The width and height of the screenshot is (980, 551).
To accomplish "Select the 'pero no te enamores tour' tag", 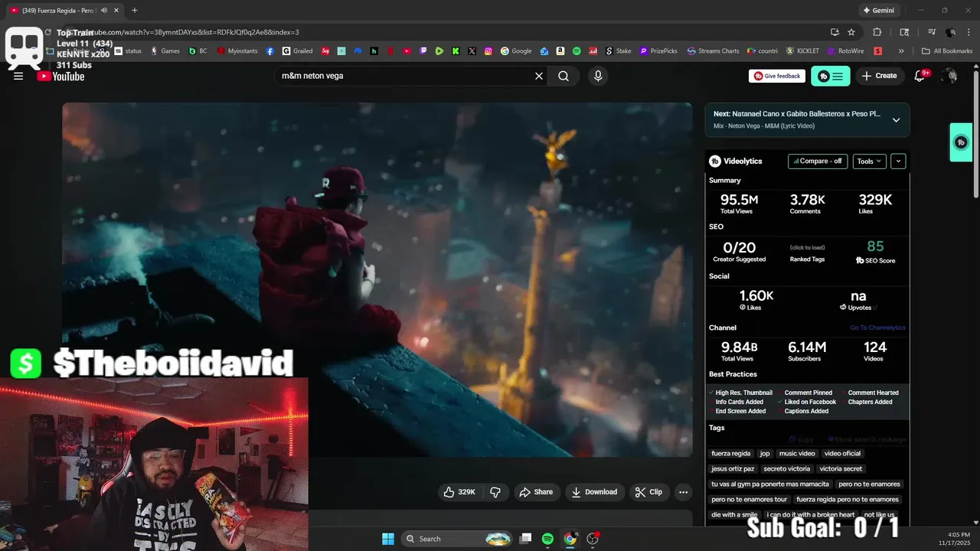I will (x=749, y=499).
